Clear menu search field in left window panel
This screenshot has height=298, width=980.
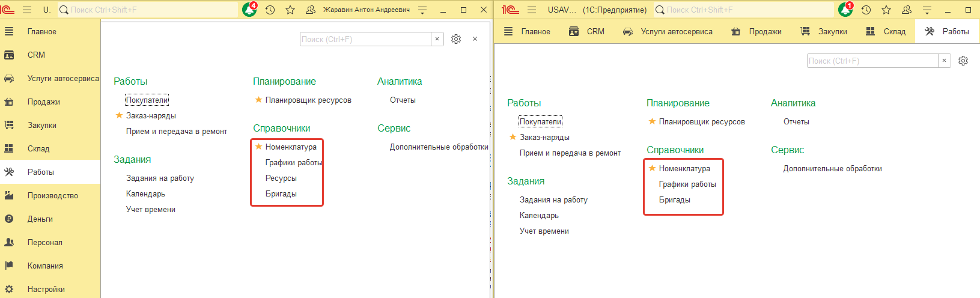(x=437, y=39)
